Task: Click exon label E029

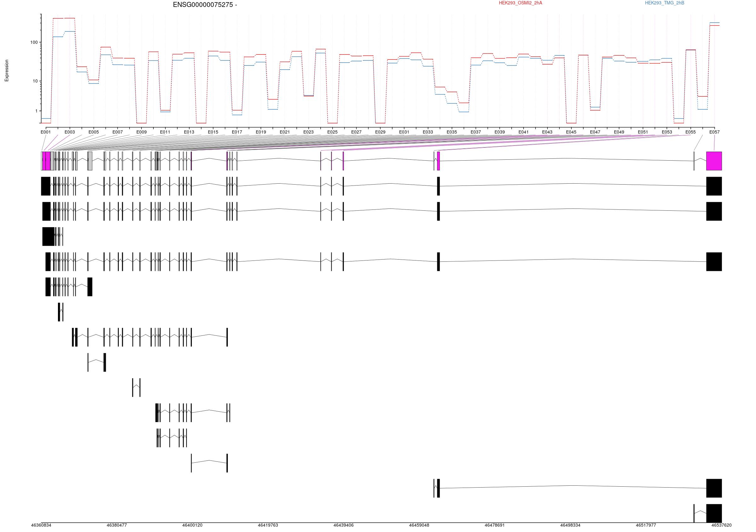Action: point(380,132)
